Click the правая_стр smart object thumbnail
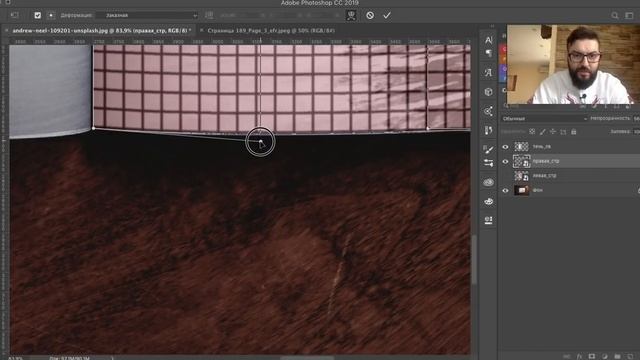 click(521, 161)
